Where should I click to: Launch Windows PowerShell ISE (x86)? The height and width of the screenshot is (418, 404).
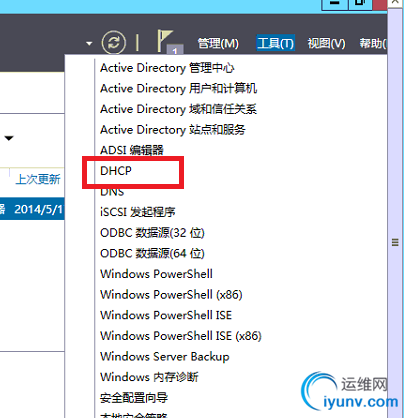pos(181,336)
